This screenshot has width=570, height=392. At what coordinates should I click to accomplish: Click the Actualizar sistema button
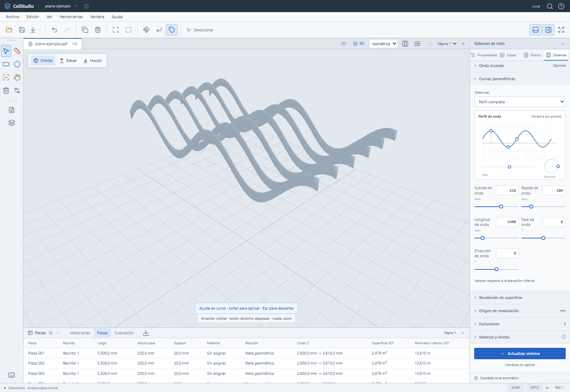coord(520,354)
